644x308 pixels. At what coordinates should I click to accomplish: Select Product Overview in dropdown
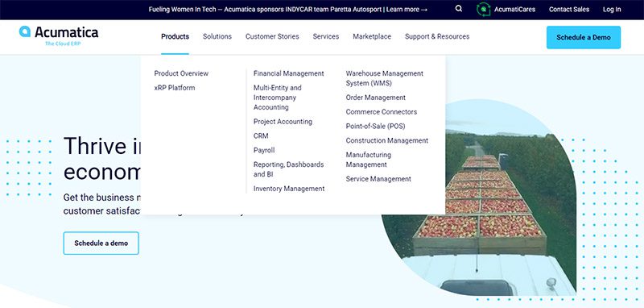pos(181,73)
